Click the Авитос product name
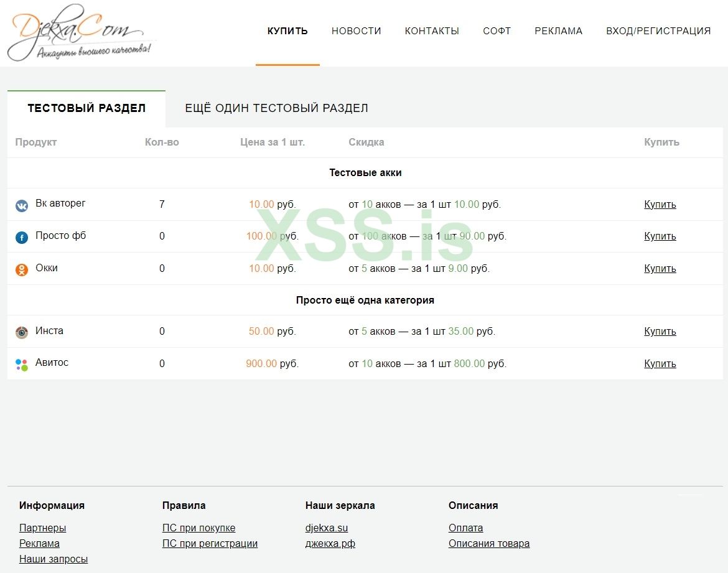Screen dimensions: 728x573 tap(52, 363)
